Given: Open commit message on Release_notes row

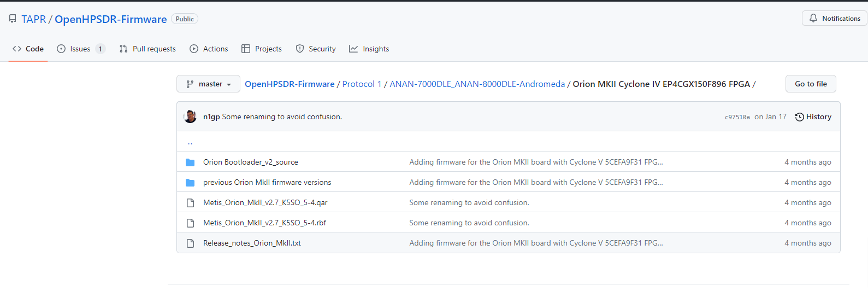Looking at the screenshot, I should coord(536,243).
